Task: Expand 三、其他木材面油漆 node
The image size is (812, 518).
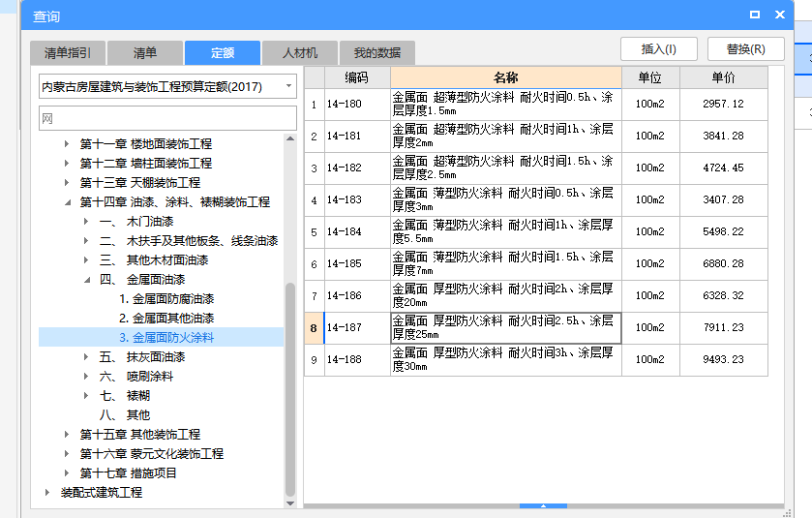Action: (86, 260)
